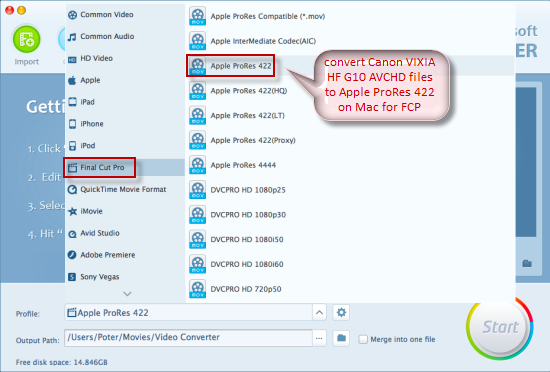Viewport: 550px width, 372px height.
Task: Click the mov icon beside Apple ProRes Compatible
Action: (x=197, y=16)
